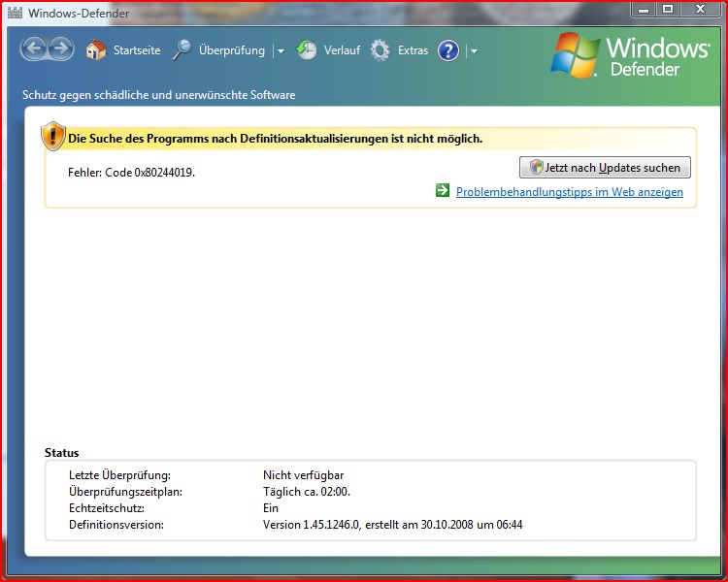Click the Nicht verfügbar value
The width and height of the screenshot is (728, 582).
point(303,475)
